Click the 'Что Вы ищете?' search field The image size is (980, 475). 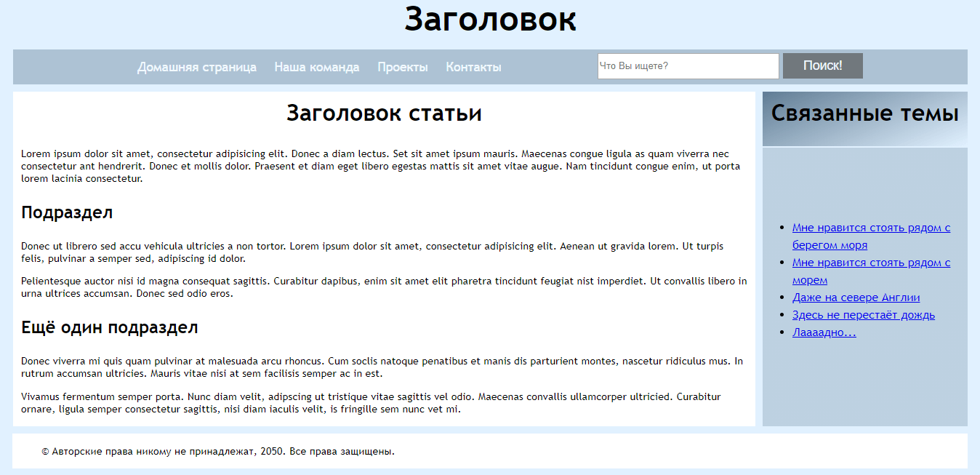(687, 66)
